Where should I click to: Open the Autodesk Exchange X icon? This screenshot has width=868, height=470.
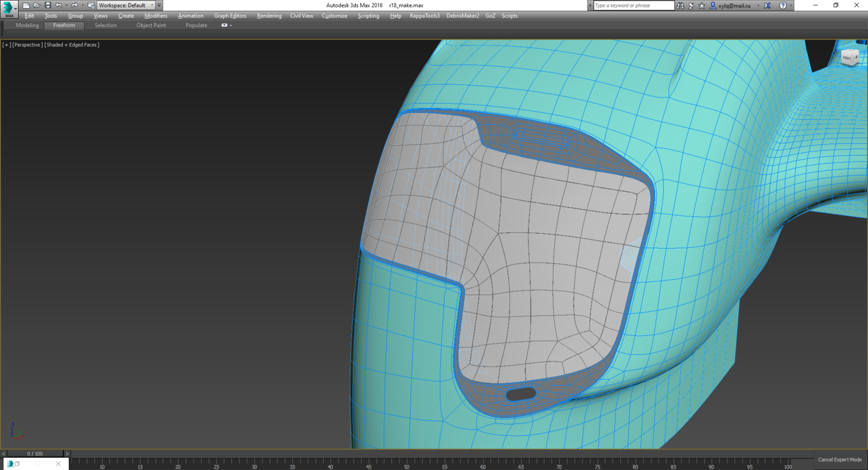[x=768, y=5]
